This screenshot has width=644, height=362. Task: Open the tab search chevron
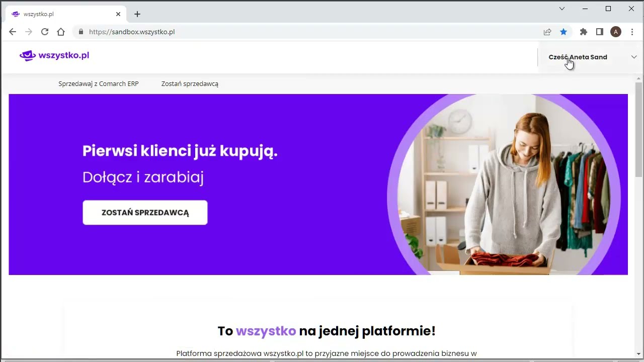562,9
